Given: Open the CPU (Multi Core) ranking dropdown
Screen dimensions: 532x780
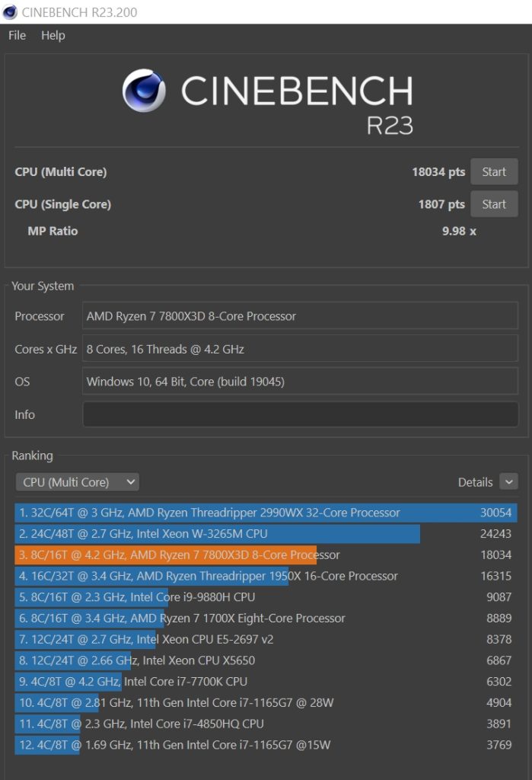Looking at the screenshot, I should (x=78, y=482).
